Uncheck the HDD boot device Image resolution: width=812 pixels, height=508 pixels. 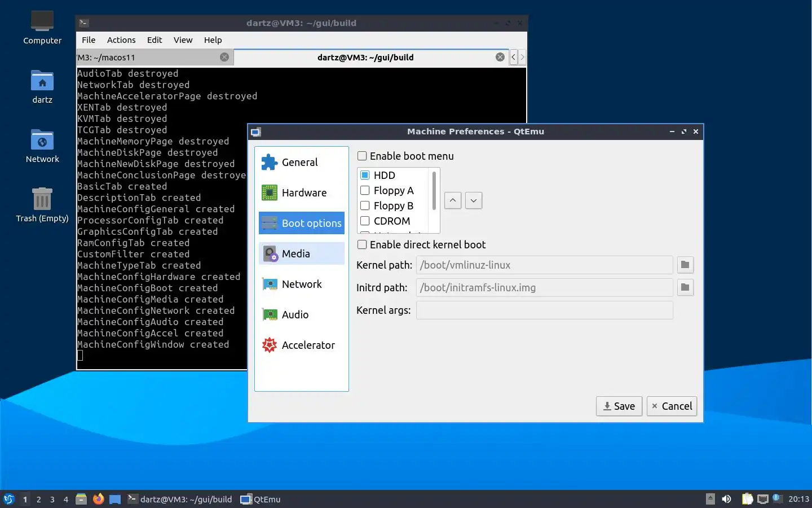click(x=365, y=176)
